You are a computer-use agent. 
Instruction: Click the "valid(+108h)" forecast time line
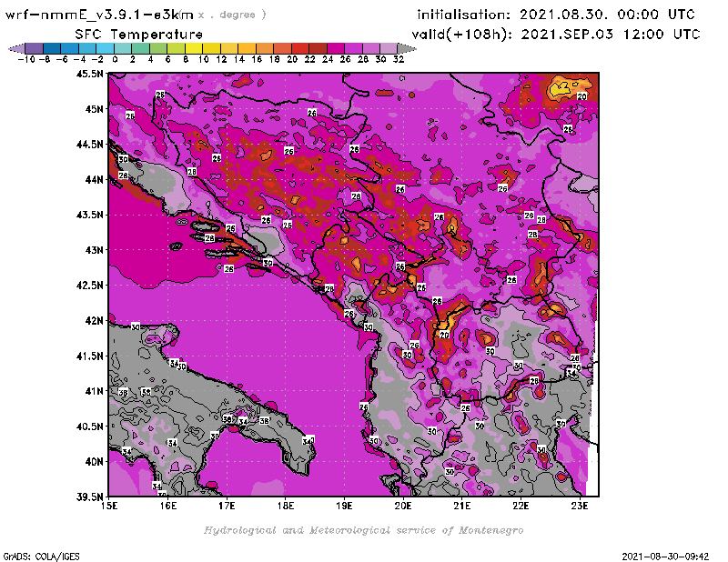[556, 35]
